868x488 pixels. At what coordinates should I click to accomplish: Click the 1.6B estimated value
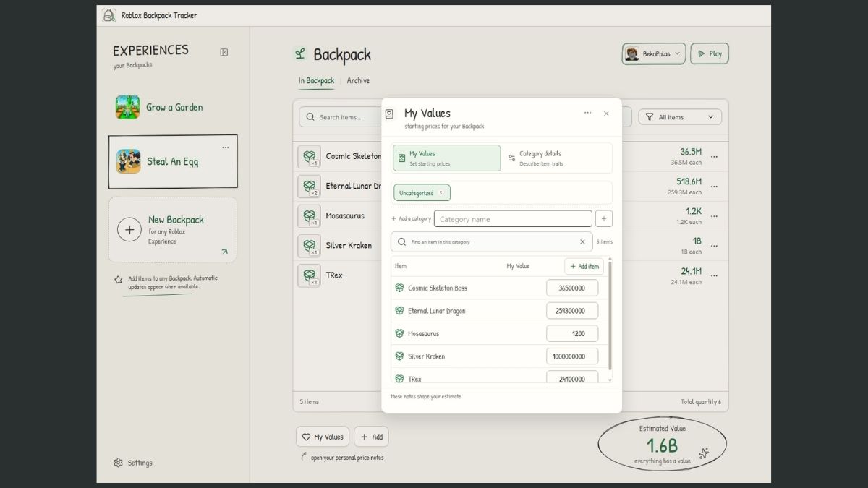[661, 445]
